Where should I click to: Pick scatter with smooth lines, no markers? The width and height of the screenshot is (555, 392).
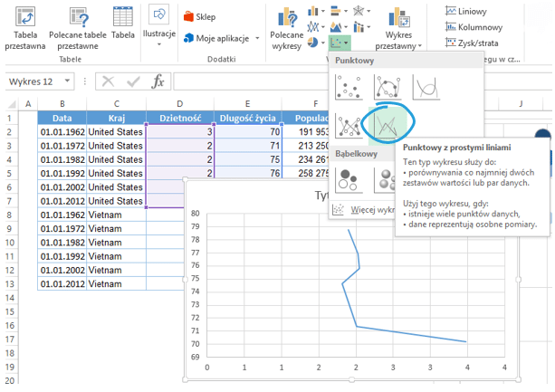[426, 87]
